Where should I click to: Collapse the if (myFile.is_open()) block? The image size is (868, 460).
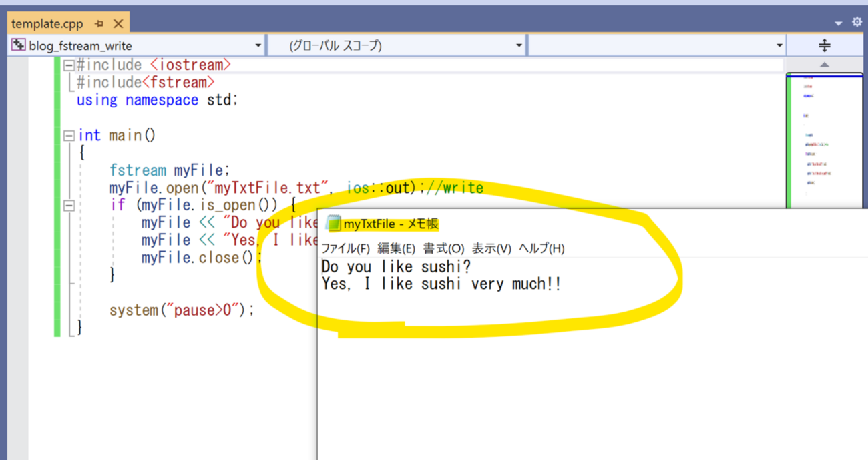coord(68,206)
